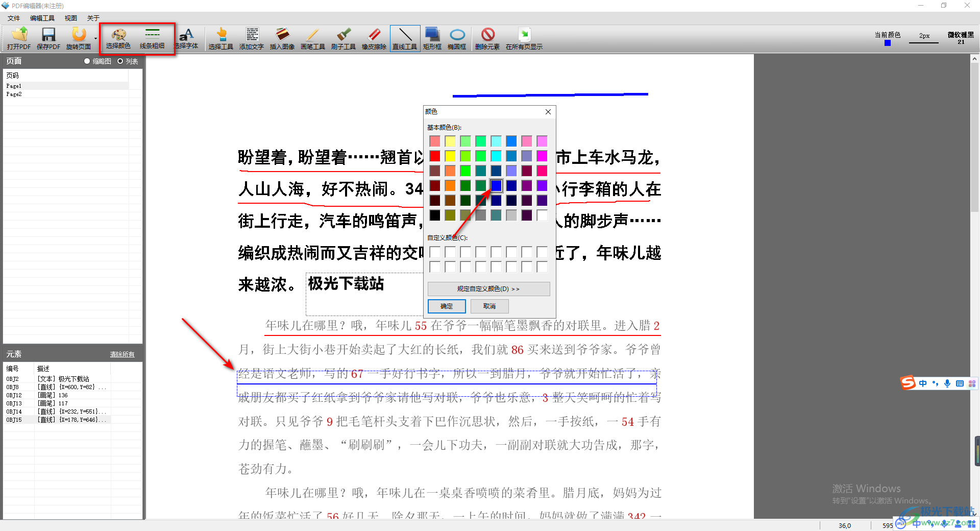980x531 pixels.
Task: Select Page2 in the page list
Action: [14, 94]
